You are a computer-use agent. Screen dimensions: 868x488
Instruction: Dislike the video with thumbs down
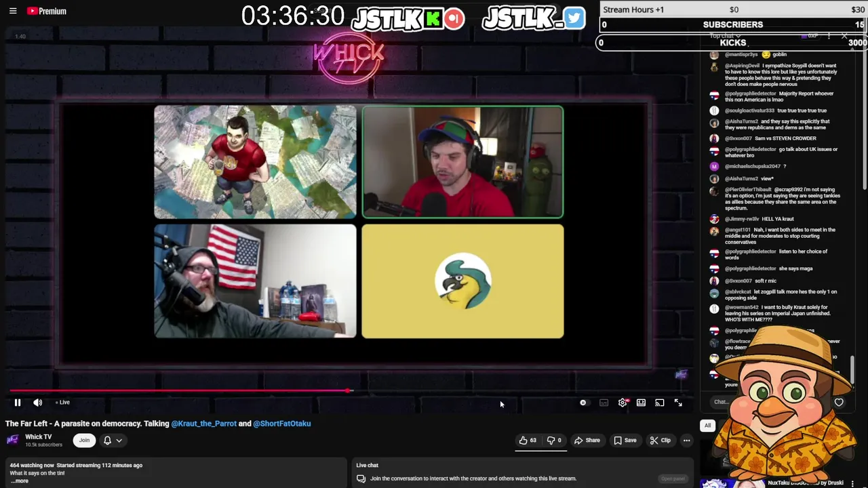click(555, 441)
